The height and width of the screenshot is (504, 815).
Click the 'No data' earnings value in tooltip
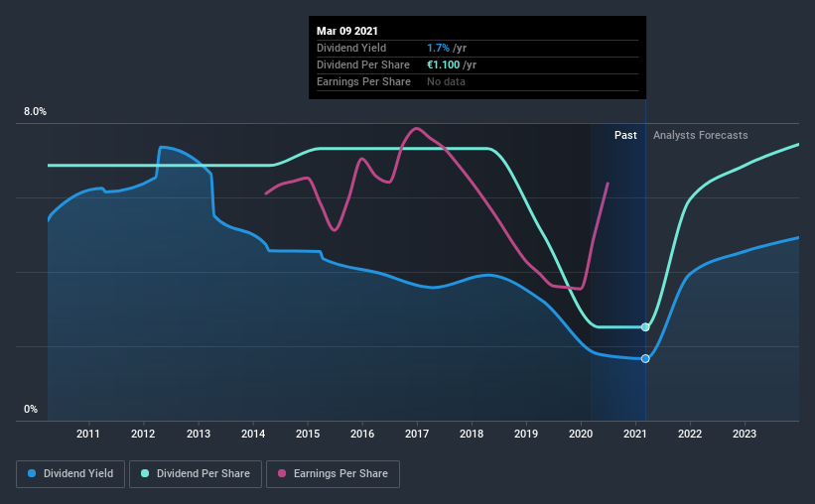446,81
